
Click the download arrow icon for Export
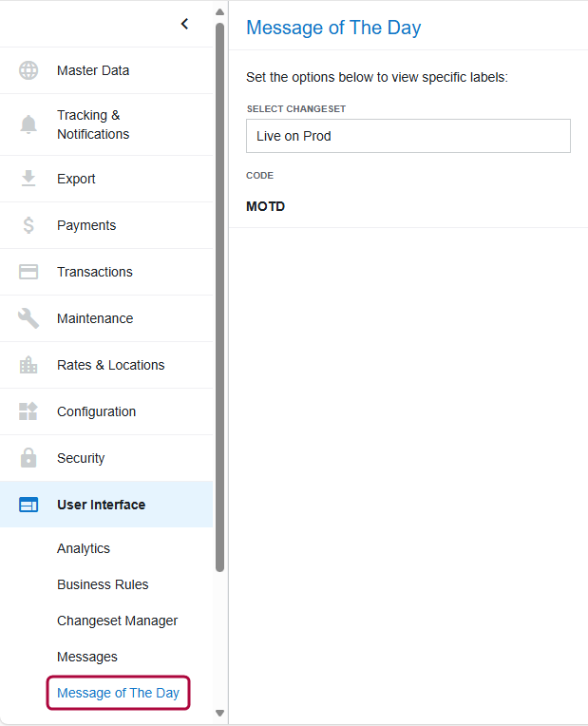tap(28, 179)
